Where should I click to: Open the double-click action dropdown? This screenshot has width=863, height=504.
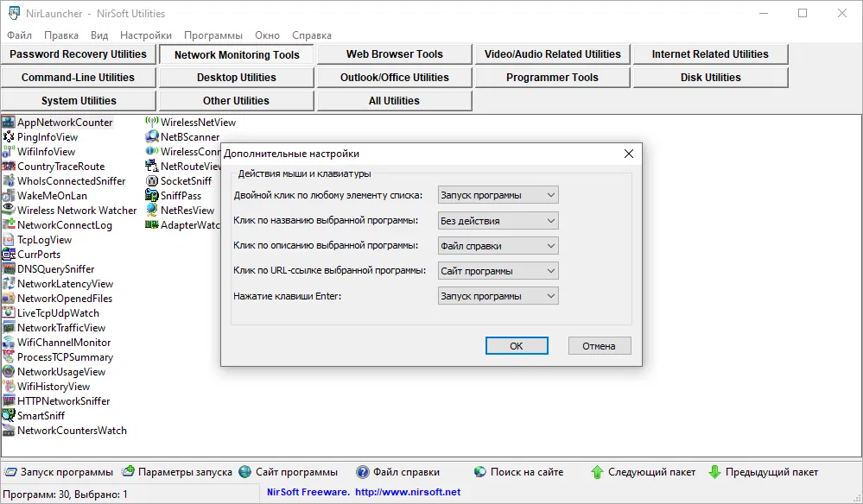498,195
